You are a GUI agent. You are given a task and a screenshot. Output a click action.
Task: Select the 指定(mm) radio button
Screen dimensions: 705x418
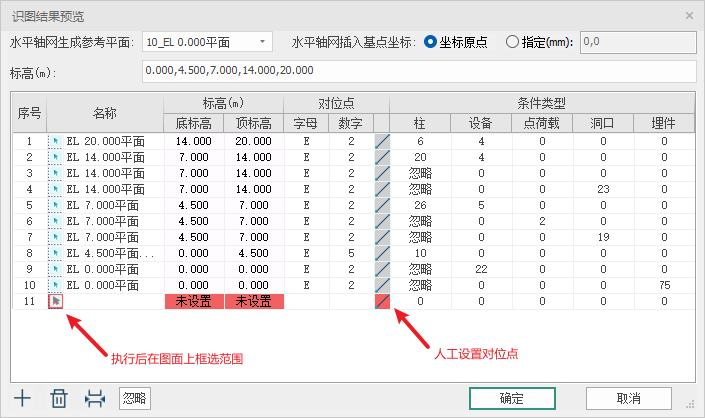click(x=513, y=42)
